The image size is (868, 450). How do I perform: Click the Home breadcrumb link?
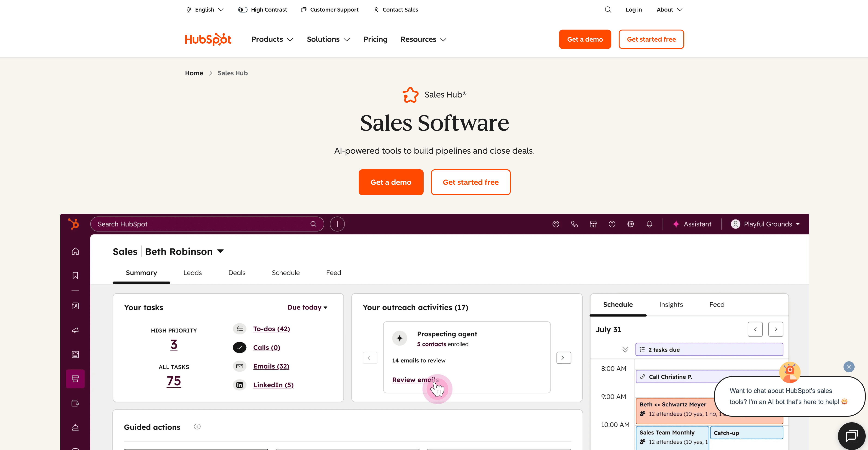pyautogui.click(x=194, y=73)
